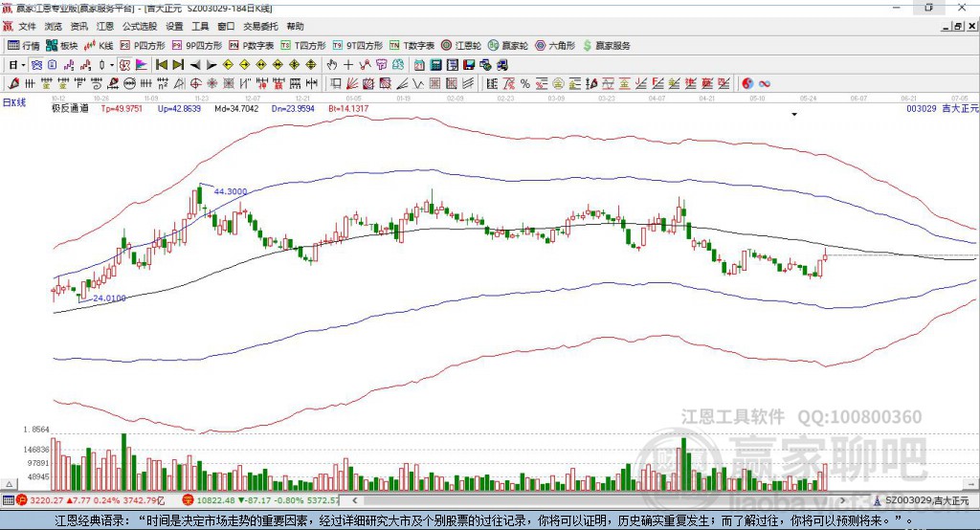This screenshot has width=980, height=530.
Task: Select the percent retracement tool
Action: pyautogui.click(x=525, y=84)
